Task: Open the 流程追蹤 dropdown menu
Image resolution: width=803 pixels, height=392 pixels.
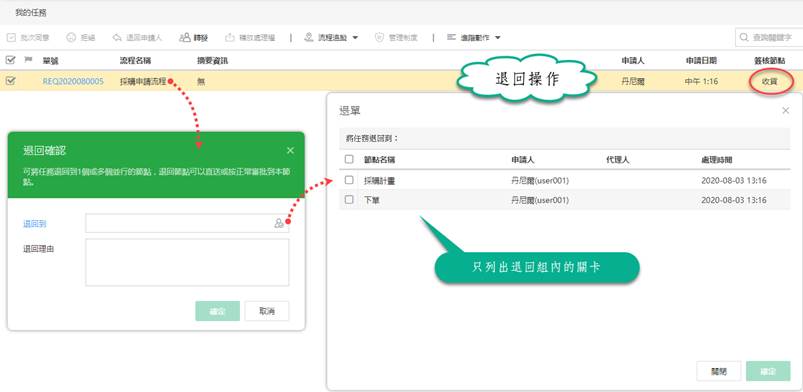Action: (x=331, y=37)
